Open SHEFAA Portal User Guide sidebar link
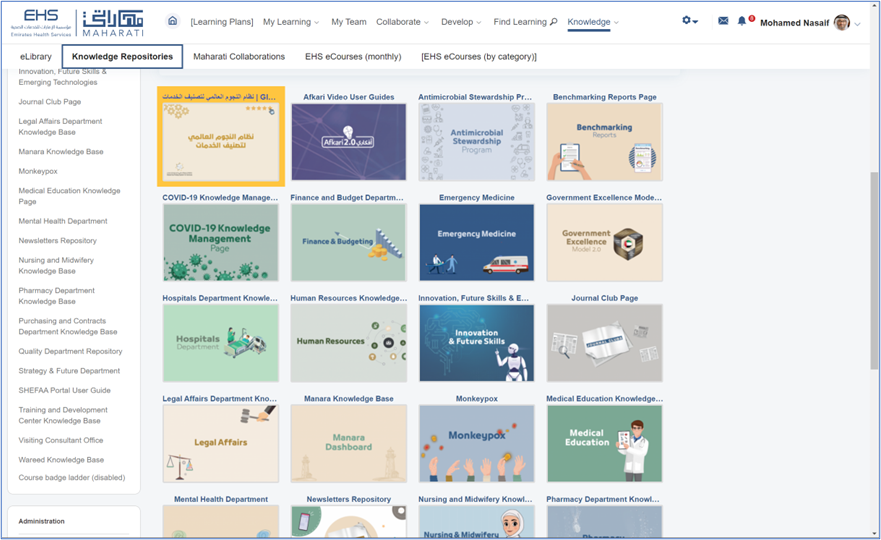 pos(64,390)
